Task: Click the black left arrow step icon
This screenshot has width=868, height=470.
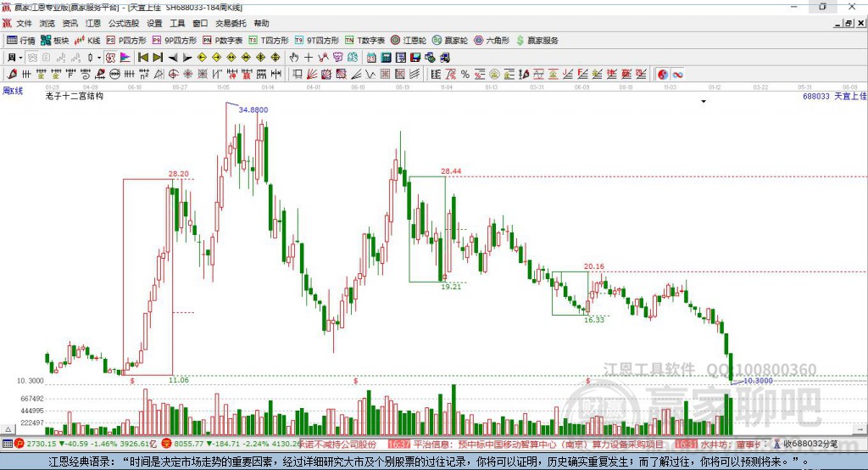Action: [x=173, y=58]
